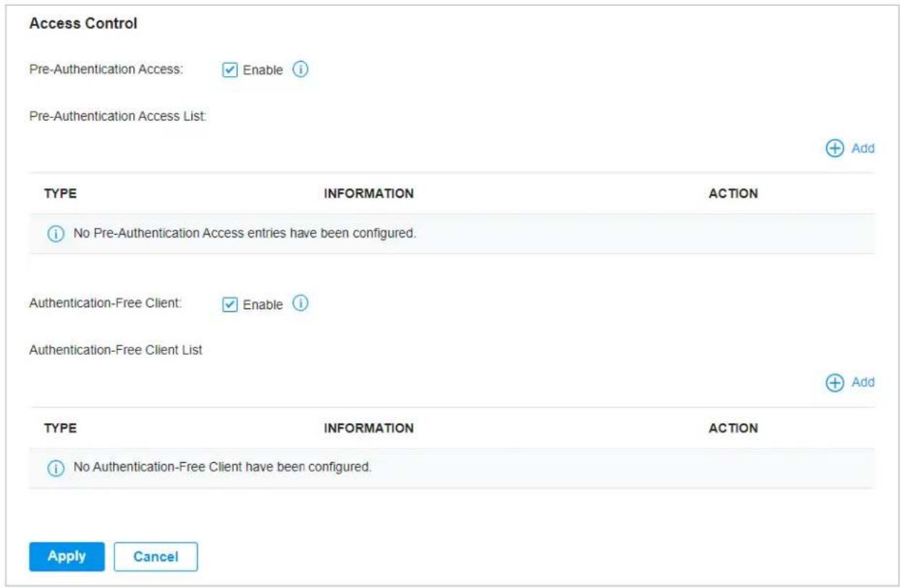Apply the access control settings
This screenshot has width=900, height=588.
(x=67, y=556)
